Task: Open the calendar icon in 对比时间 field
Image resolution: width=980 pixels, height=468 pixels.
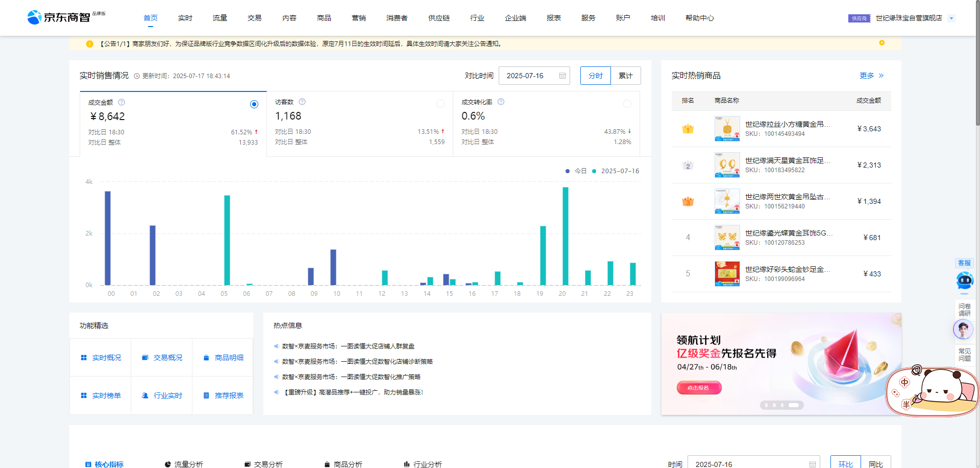Action: [562, 76]
